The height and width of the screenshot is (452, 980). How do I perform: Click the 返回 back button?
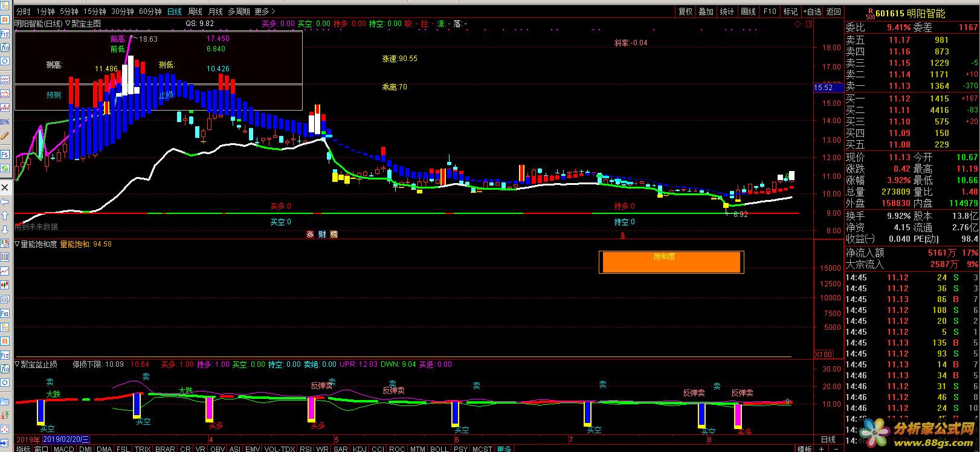pyautogui.click(x=833, y=11)
